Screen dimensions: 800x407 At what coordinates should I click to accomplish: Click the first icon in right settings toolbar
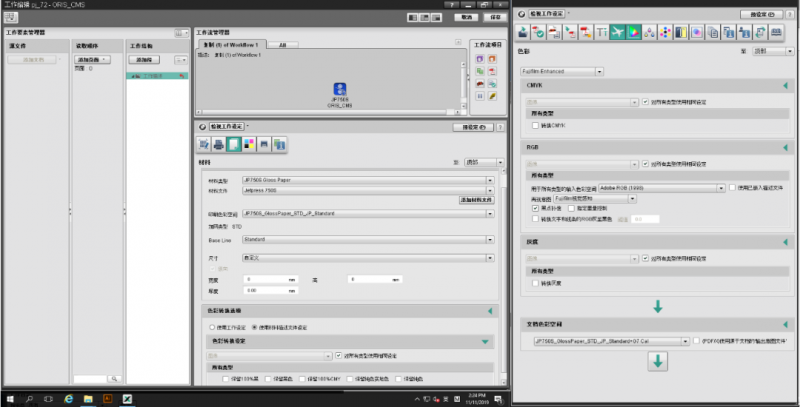[x=523, y=33]
